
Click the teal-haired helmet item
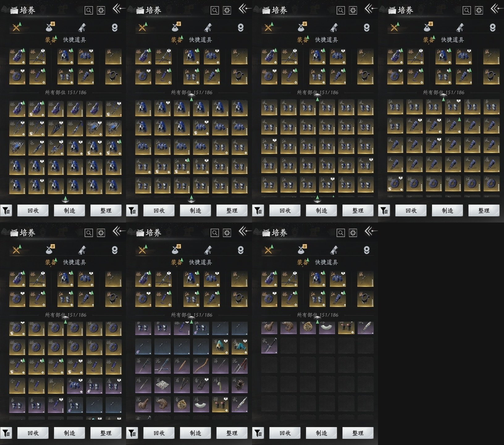pos(220,347)
